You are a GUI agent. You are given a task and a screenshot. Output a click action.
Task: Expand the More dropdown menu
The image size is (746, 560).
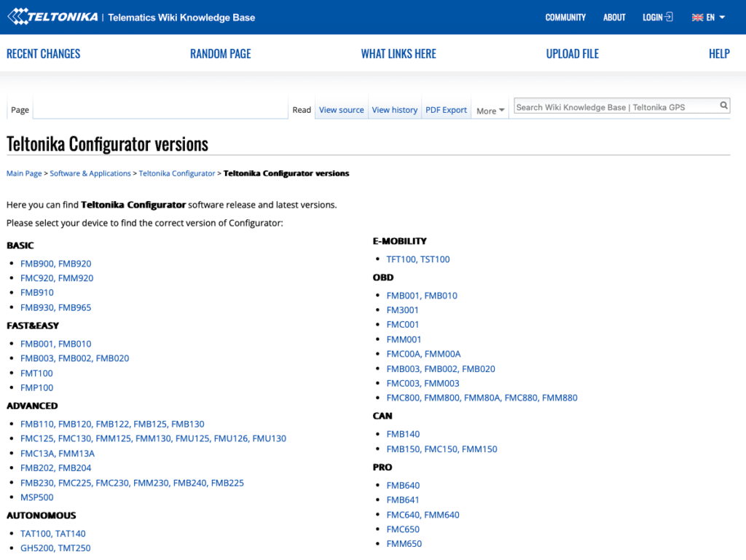point(490,111)
